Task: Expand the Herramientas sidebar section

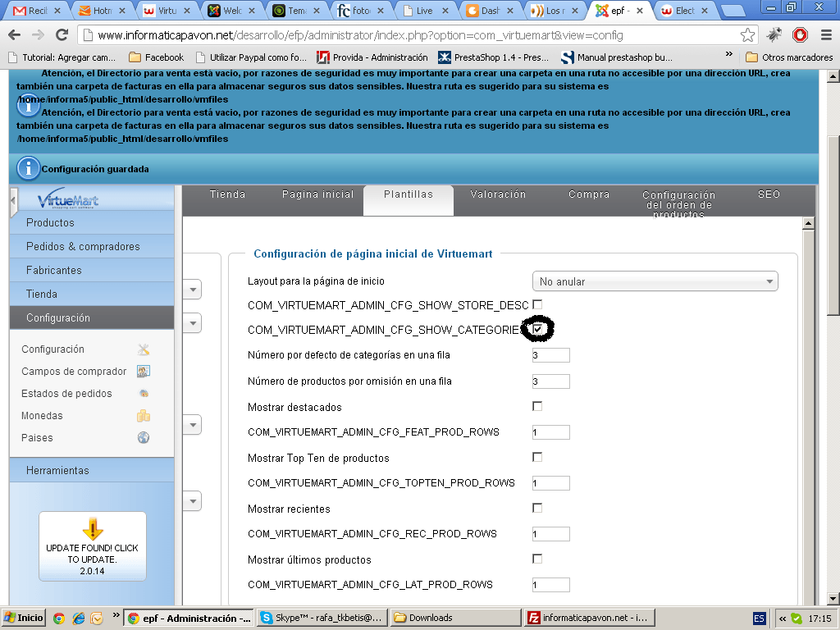Action: [92, 470]
